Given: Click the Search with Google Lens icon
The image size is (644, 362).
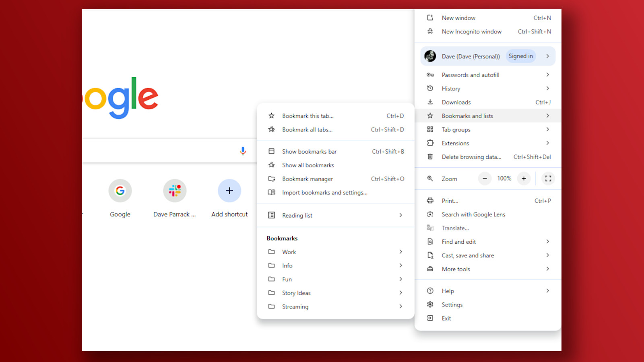Looking at the screenshot, I should point(430,214).
